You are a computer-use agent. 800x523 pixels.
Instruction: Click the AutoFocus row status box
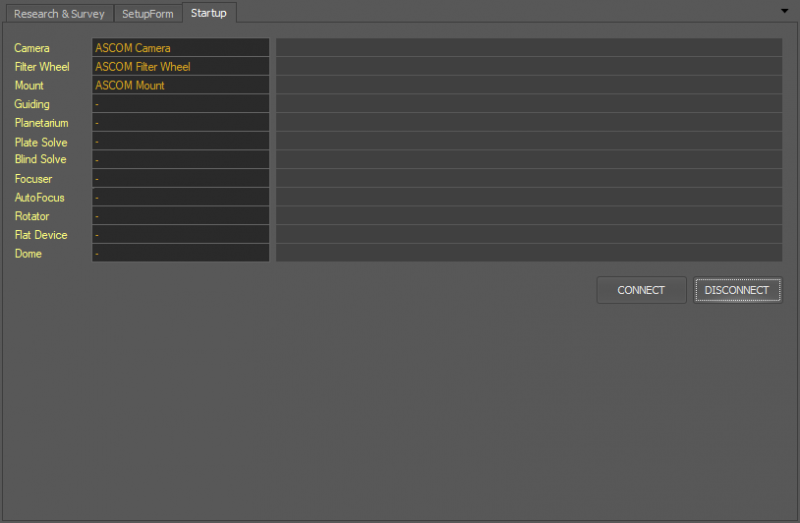[x=529, y=197]
